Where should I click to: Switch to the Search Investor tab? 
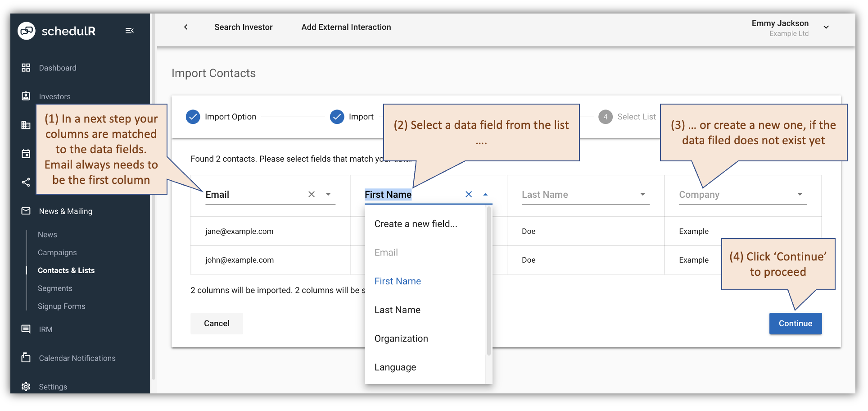pos(244,27)
